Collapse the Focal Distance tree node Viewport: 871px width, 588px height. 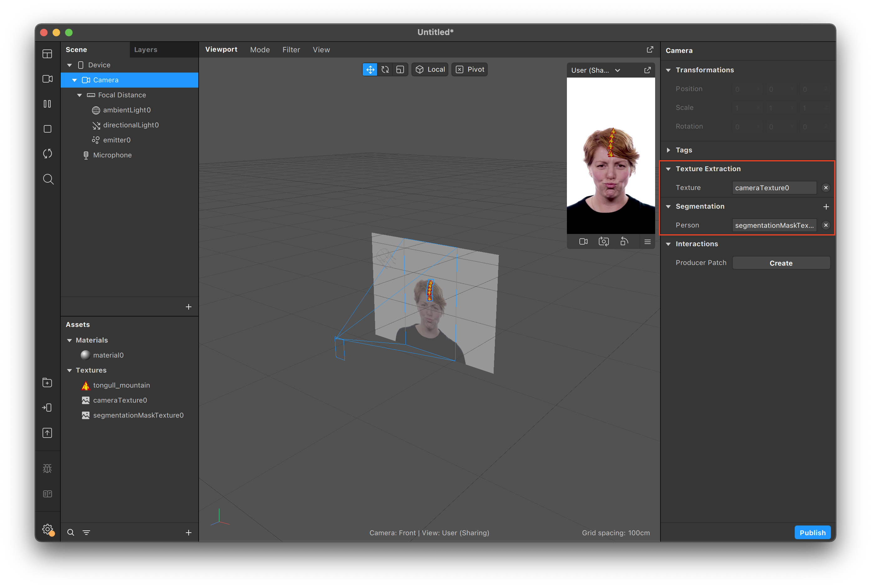pos(79,95)
